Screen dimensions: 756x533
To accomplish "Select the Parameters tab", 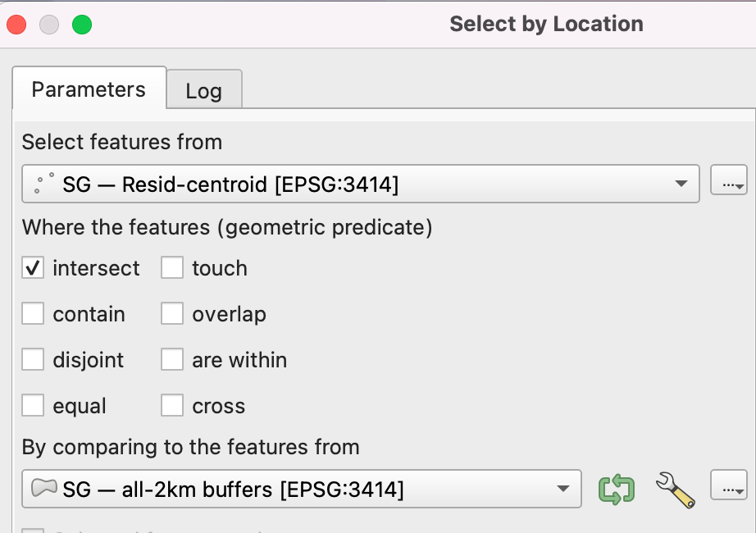I will 89,89.
